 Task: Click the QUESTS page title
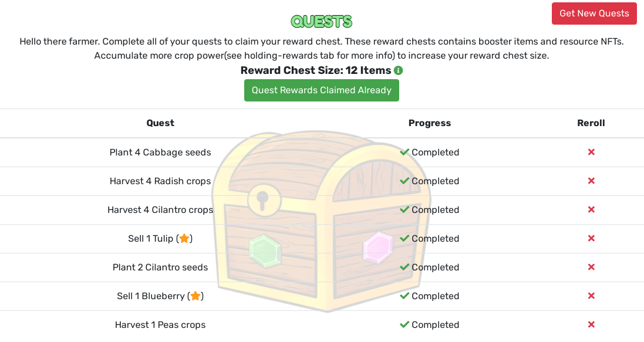[322, 21]
